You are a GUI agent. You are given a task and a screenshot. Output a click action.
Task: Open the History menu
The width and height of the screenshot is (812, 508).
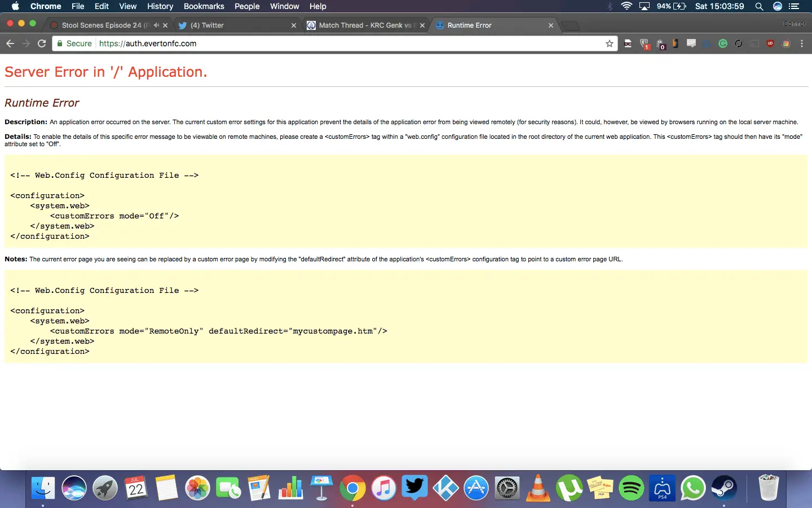tap(160, 6)
